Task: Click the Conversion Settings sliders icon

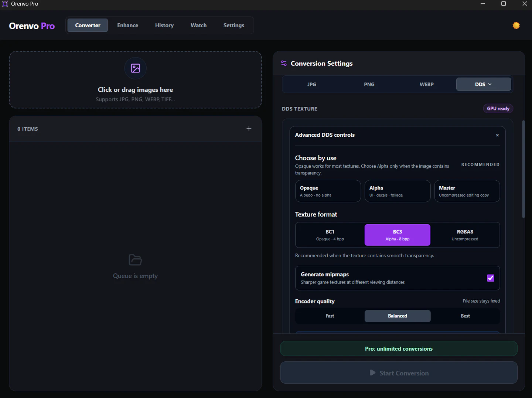Action: [284, 63]
